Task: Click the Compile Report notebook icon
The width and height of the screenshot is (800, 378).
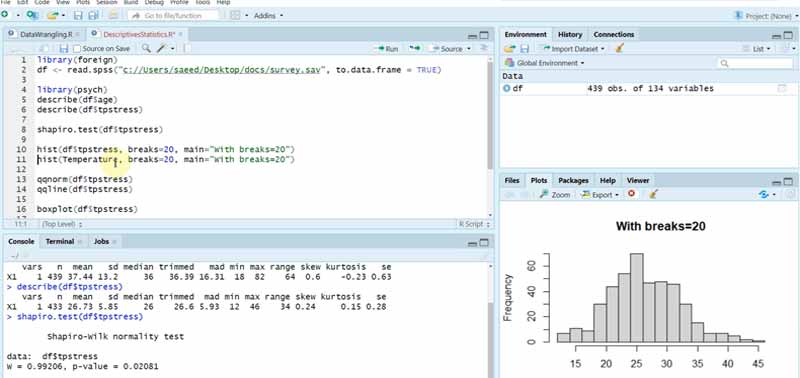Action: [x=187, y=48]
